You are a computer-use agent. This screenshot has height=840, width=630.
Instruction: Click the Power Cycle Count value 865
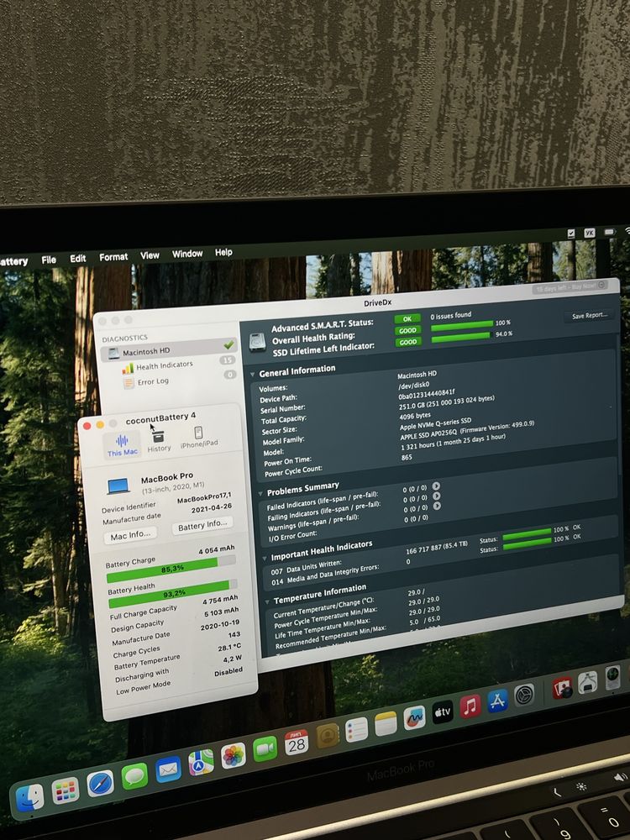point(407,458)
